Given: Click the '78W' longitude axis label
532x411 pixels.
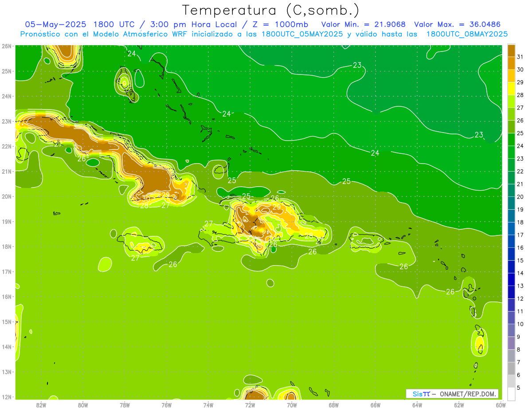Looking at the screenshot, I should tap(125, 405).
